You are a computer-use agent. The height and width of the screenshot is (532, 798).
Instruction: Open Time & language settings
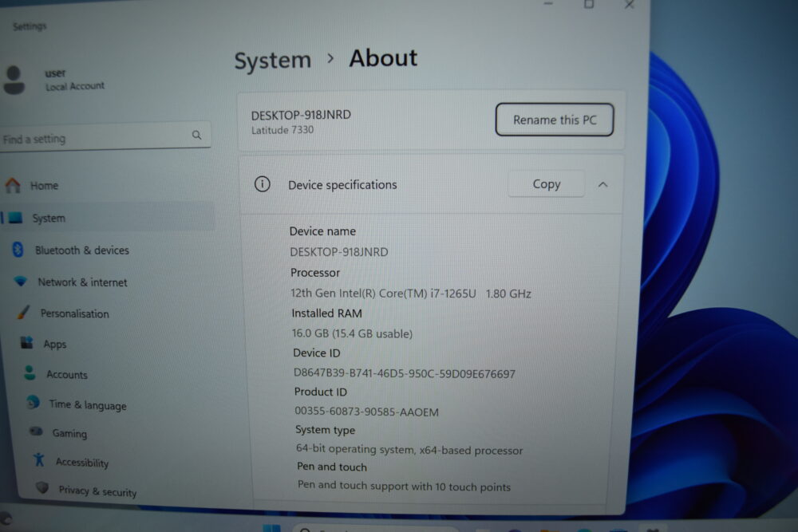88,405
